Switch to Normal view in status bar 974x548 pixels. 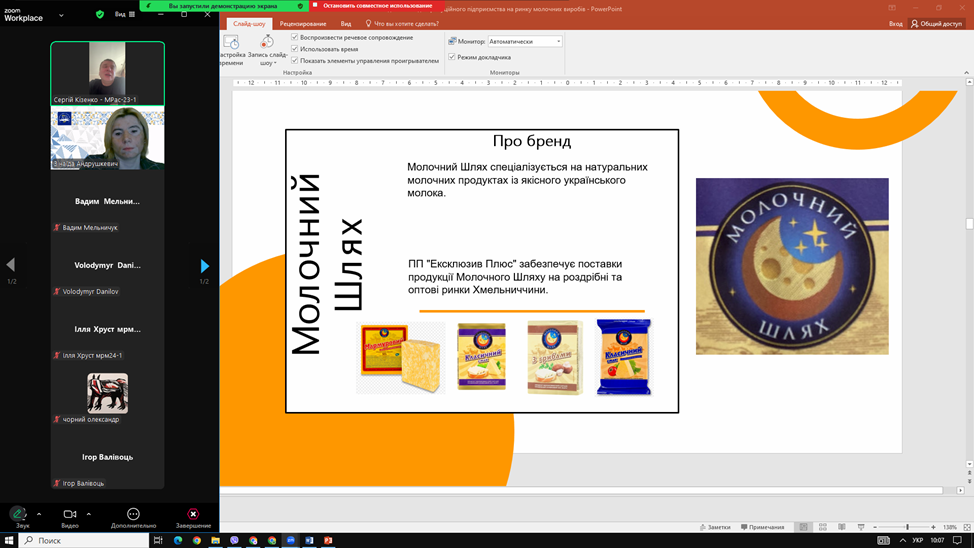pos(803,527)
